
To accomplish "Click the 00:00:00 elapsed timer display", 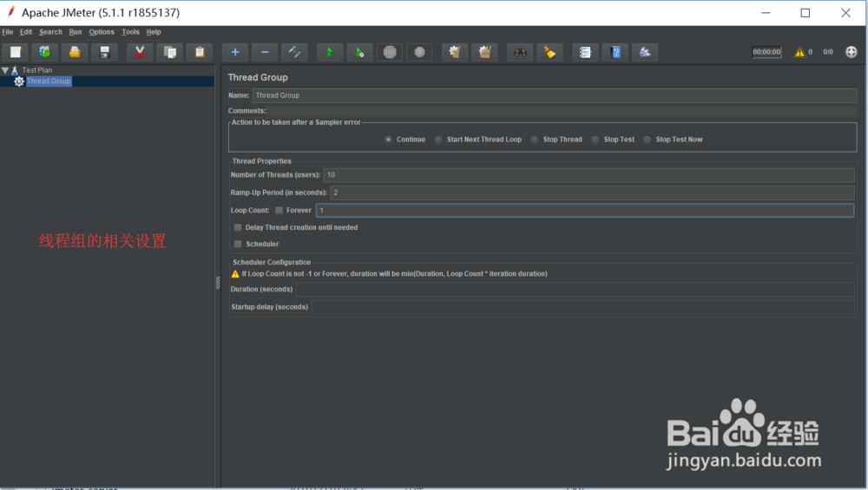I will tap(766, 52).
